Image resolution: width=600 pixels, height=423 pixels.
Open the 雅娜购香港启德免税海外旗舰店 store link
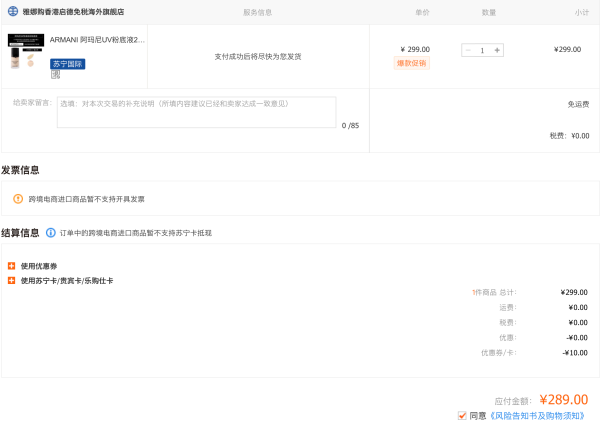click(73, 12)
